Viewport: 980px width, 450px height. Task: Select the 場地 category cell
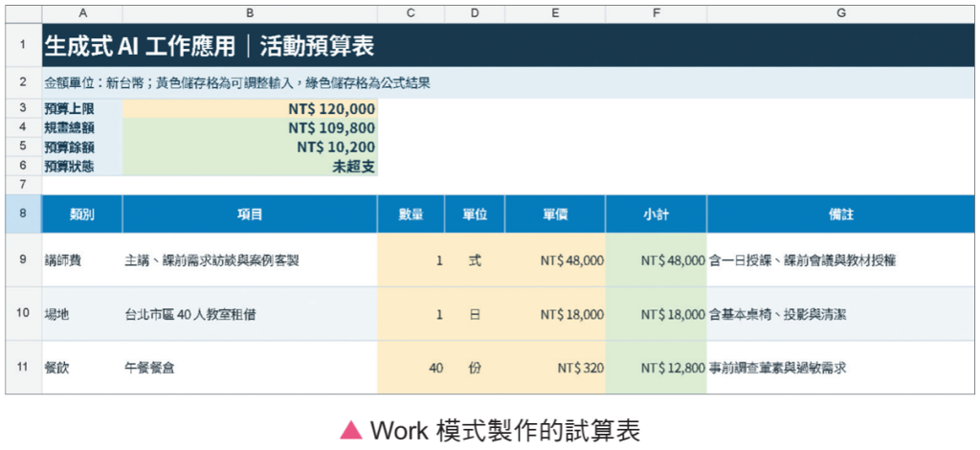[x=82, y=314]
